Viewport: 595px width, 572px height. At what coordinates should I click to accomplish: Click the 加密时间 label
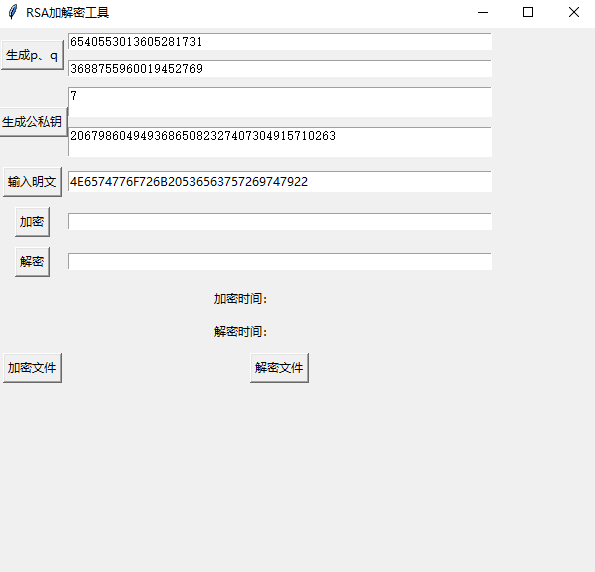[241, 299]
